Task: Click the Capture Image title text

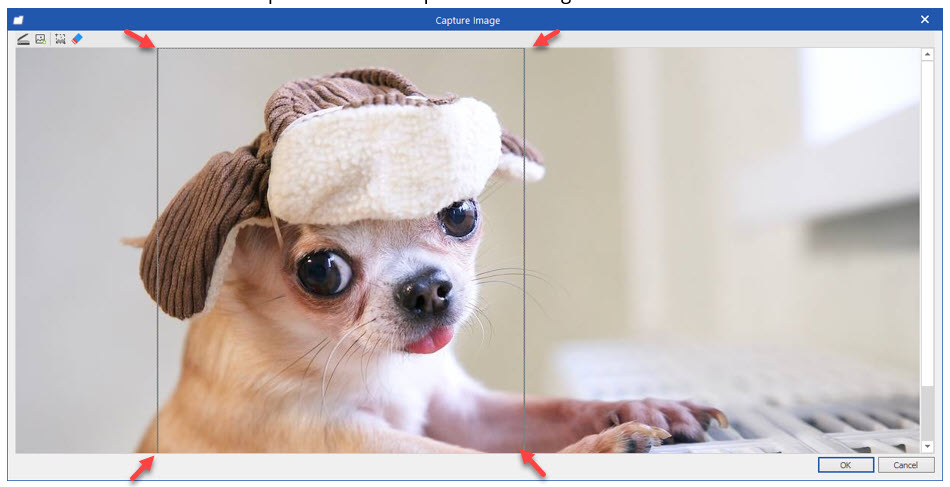Action: click(468, 21)
